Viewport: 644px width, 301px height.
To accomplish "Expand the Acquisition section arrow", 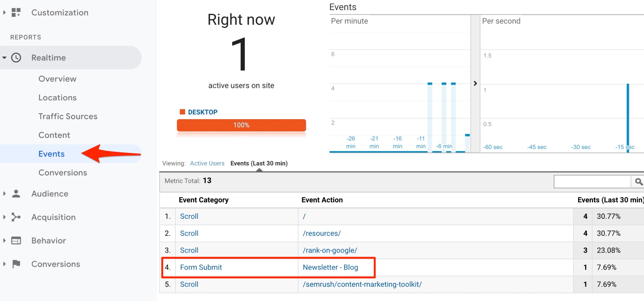I will tap(4, 217).
